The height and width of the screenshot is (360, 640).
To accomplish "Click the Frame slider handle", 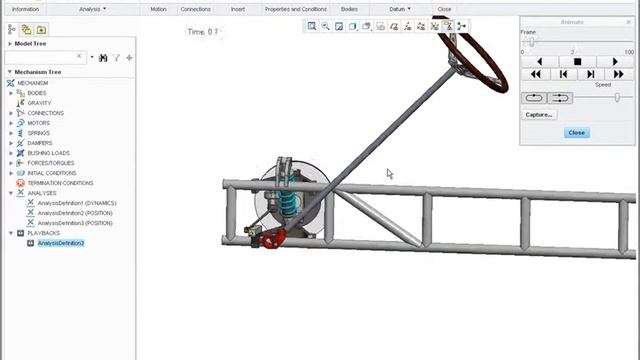I will [531, 42].
